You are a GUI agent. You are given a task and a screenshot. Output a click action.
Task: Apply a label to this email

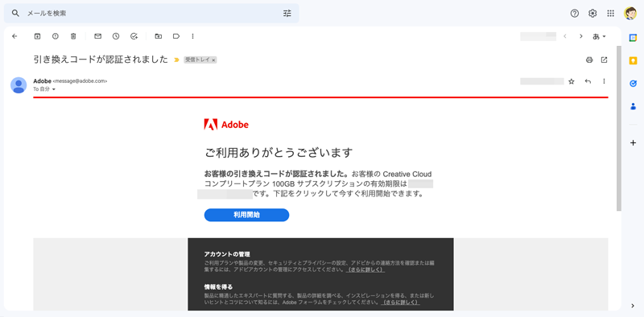coord(176,36)
